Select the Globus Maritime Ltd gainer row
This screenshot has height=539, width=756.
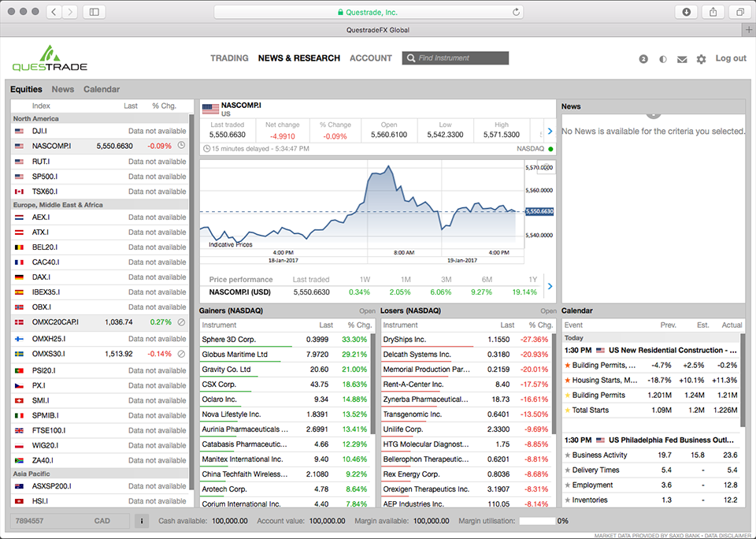point(285,354)
